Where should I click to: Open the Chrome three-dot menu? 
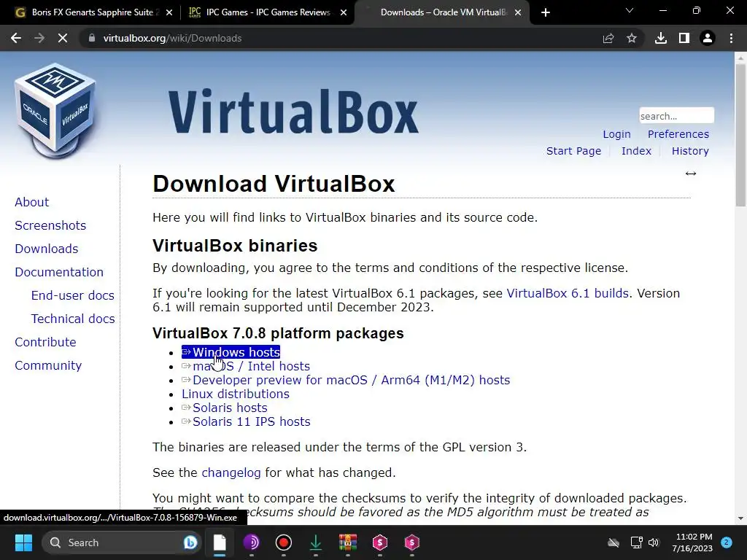[x=731, y=38]
